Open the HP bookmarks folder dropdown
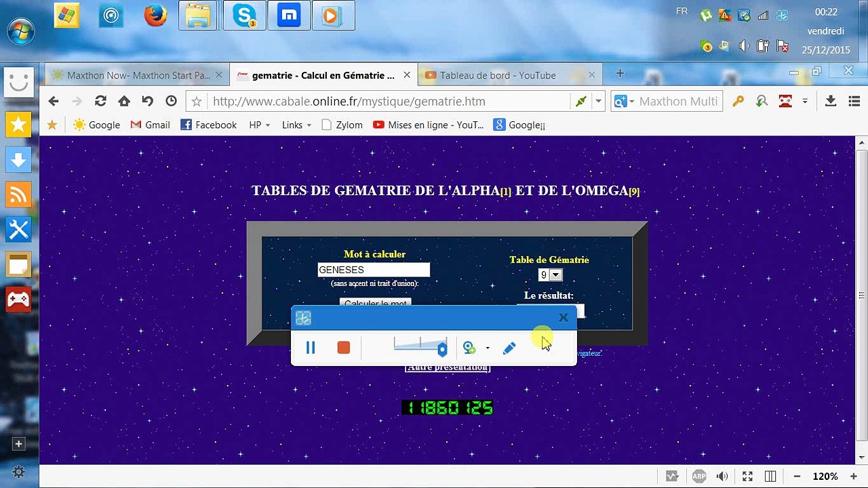Screen dimensions: 868x488 click(260, 125)
